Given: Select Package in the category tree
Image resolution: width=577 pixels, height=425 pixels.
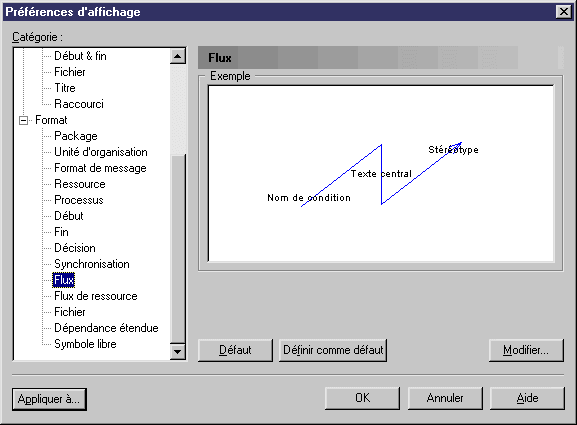Looking at the screenshot, I should click(75, 136).
